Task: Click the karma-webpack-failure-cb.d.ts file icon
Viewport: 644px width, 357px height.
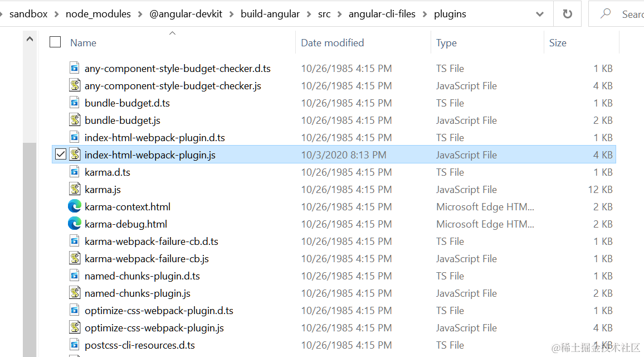Action: tap(74, 240)
